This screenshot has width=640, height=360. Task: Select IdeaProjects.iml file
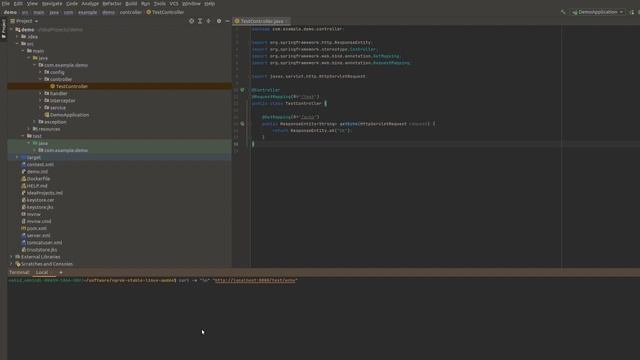point(42,193)
